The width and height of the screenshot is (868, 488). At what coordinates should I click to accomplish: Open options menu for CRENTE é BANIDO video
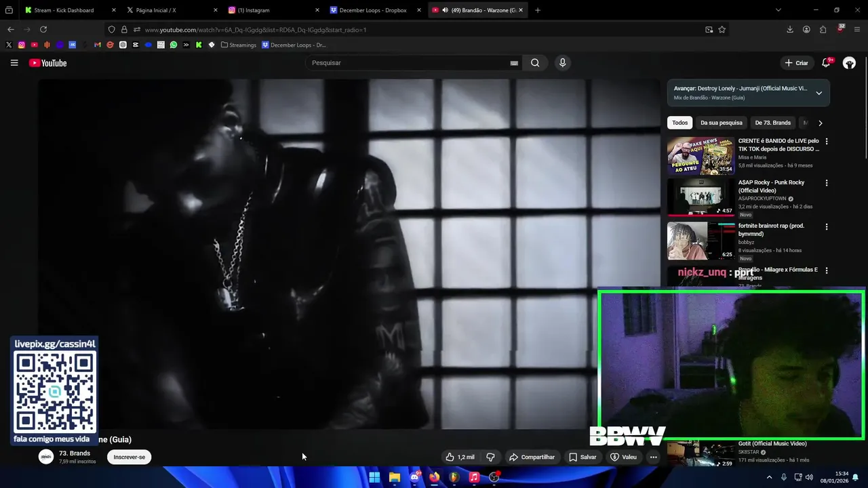tap(826, 141)
